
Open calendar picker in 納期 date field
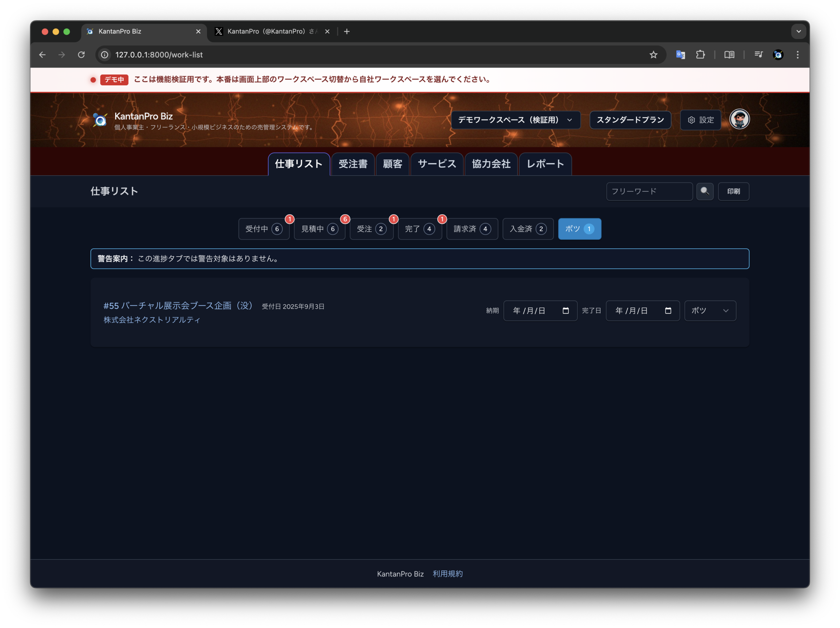(565, 311)
